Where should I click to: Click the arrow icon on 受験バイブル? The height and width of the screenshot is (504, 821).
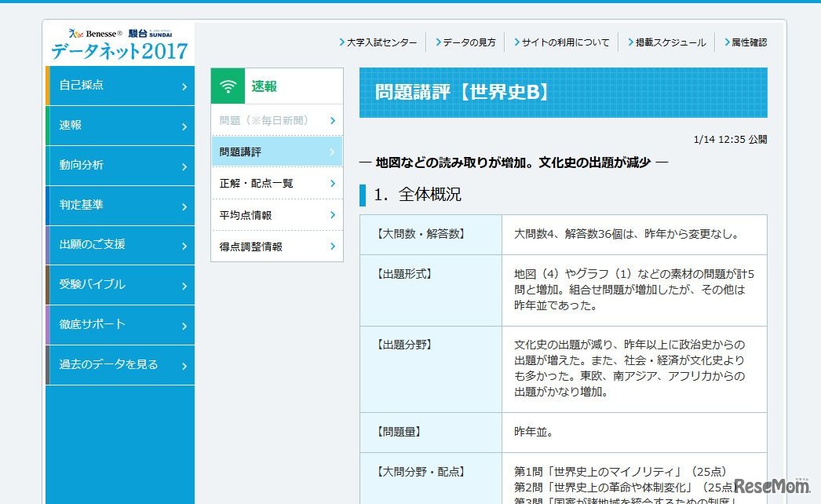(x=184, y=285)
